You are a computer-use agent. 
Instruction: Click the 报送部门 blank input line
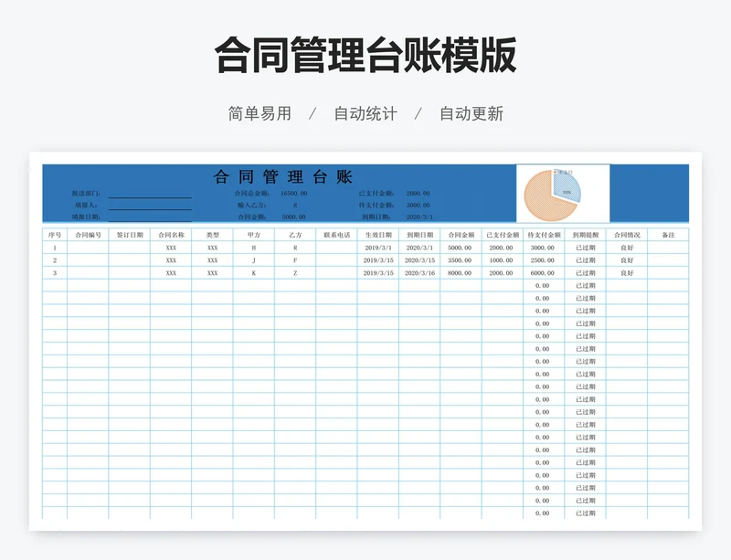click(150, 194)
